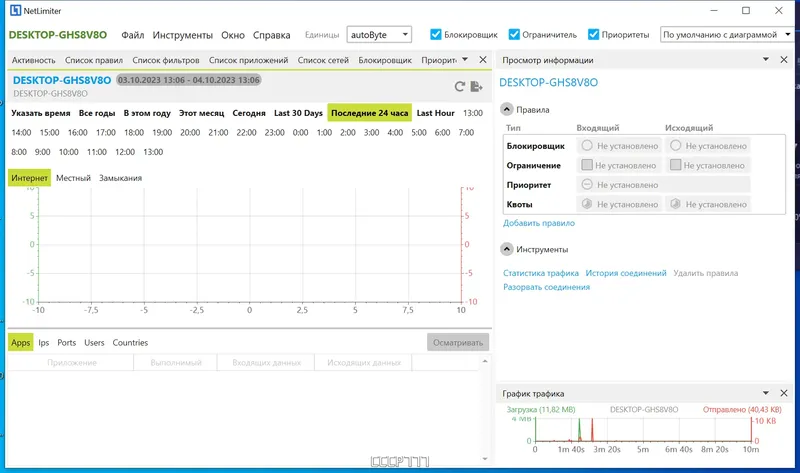This screenshot has width=800, height=473.
Task: Click the Осматривать button
Action: tap(458, 342)
